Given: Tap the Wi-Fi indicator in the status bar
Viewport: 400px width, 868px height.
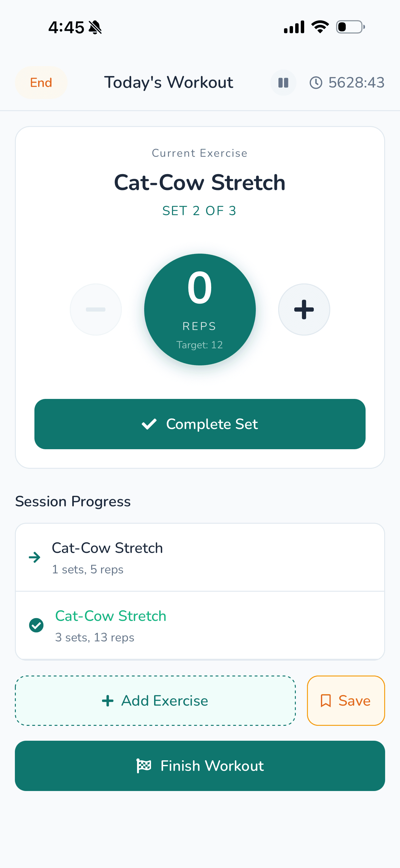Looking at the screenshot, I should [x=319, y=27].
